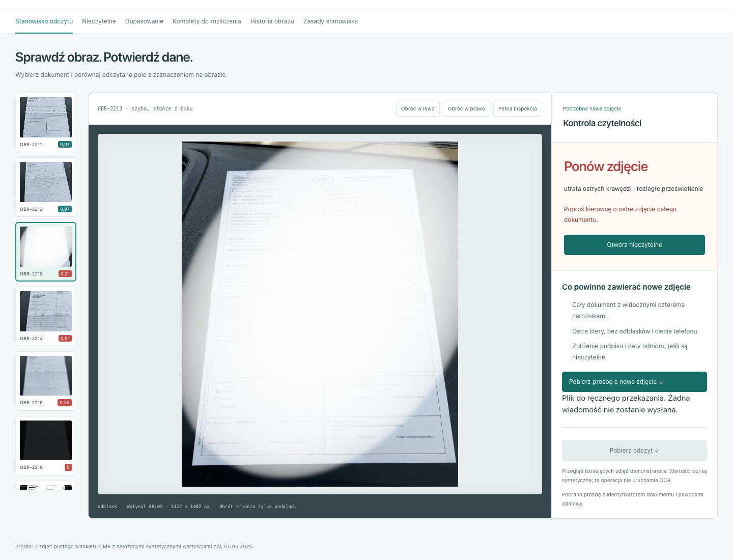Switch to the Dopasowanie tab
The image size is (733, 560).
pyautogui.click(x=144, y=21)
